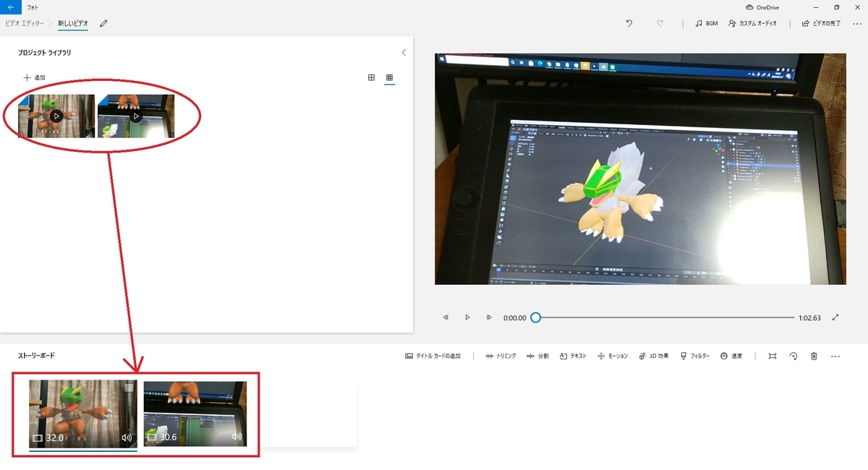The image size is (868, 470).
Task: Redo the last action
Action: pos(660,23)
